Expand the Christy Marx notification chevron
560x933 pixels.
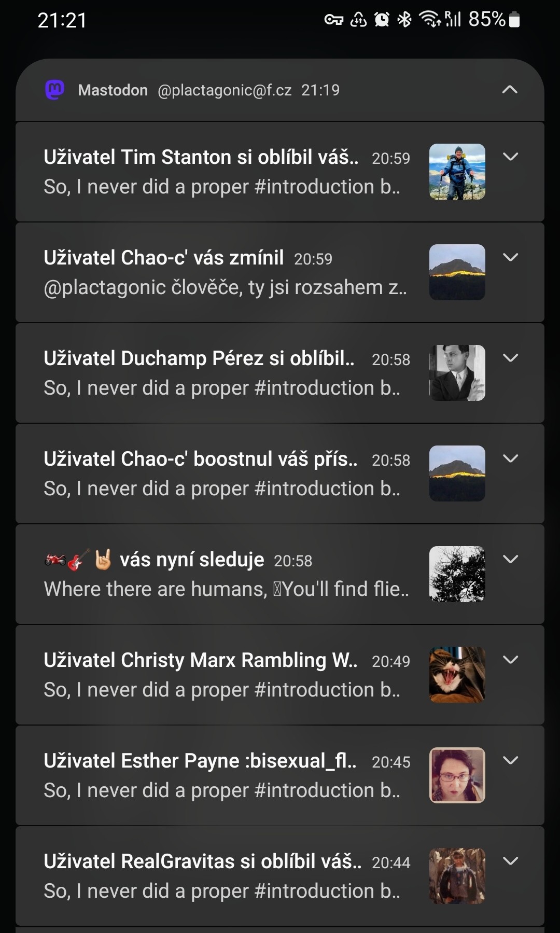click(x=510, y=660)
